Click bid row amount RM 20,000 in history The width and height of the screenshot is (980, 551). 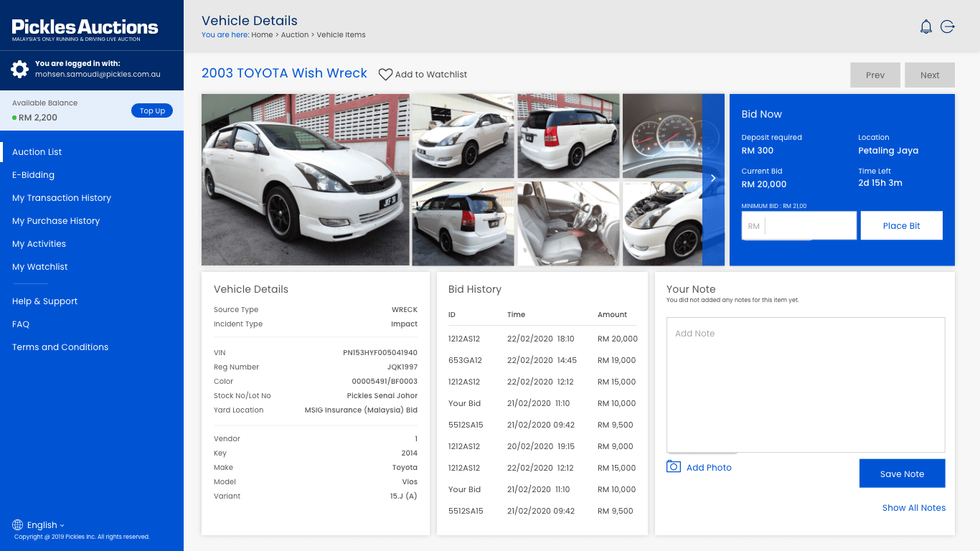coord(618,339)
